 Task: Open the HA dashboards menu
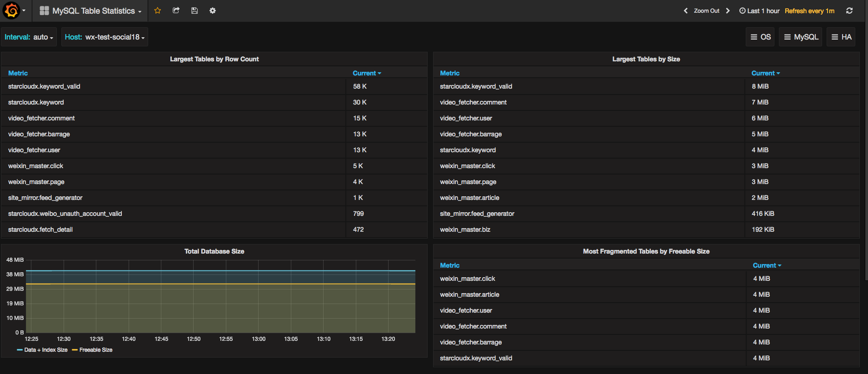click(x=841, y=37)
